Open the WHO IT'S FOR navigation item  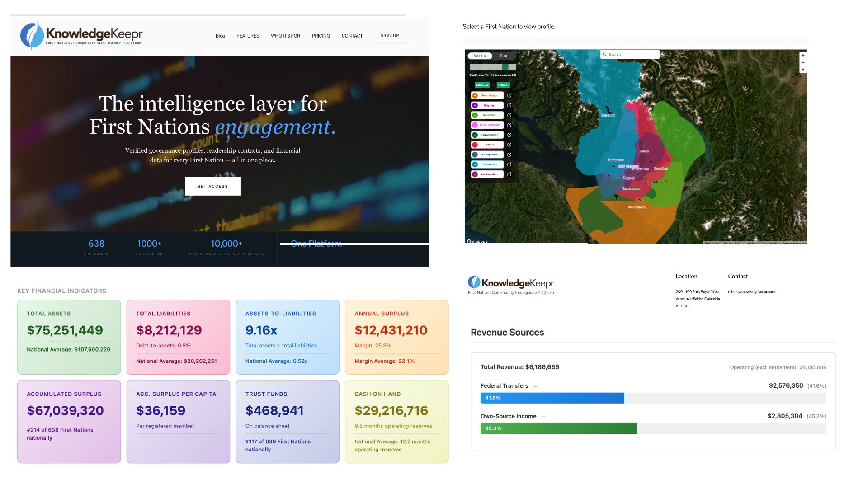coord(285,36)
